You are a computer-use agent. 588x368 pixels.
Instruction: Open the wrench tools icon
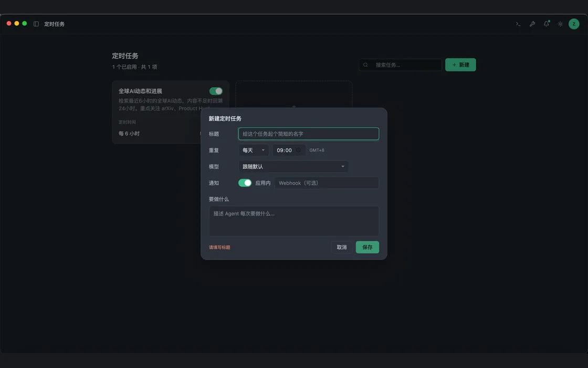point(532,24)
